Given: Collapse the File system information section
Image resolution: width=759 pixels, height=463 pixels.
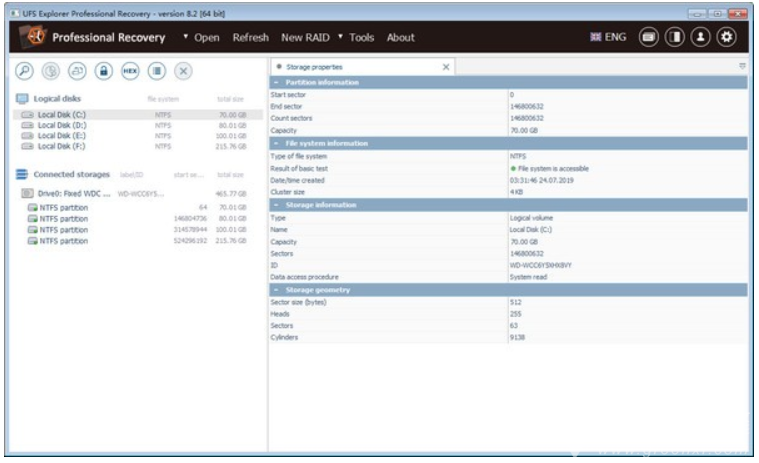Looking at the screenshot, I should [276, 144].
